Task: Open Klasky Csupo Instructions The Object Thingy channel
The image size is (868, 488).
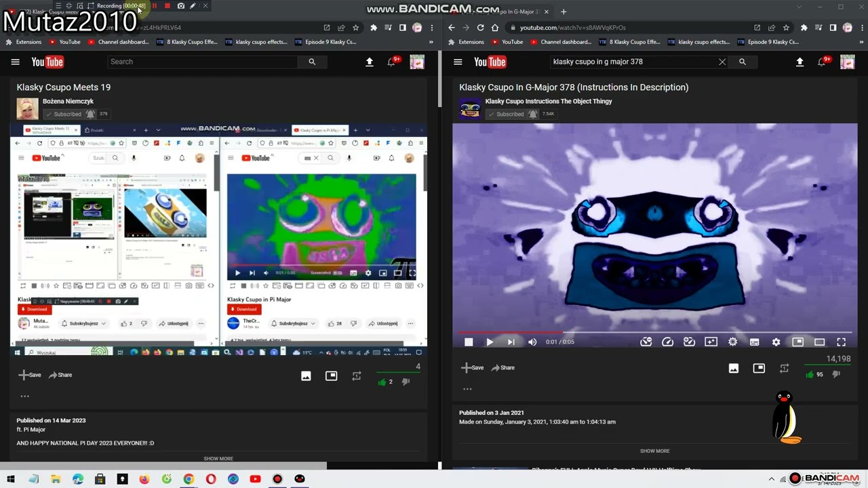Action: 549,102
